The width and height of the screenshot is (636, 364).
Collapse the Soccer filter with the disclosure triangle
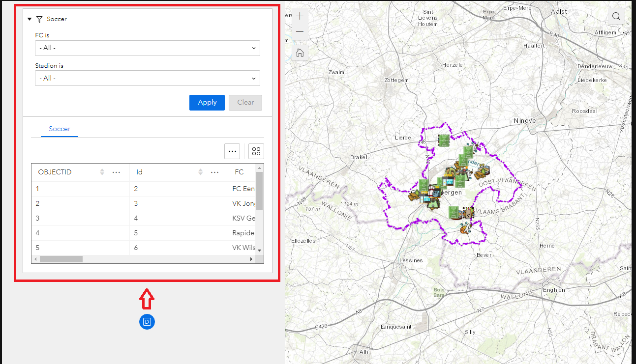pyautogui.click(x=30, y=19)
